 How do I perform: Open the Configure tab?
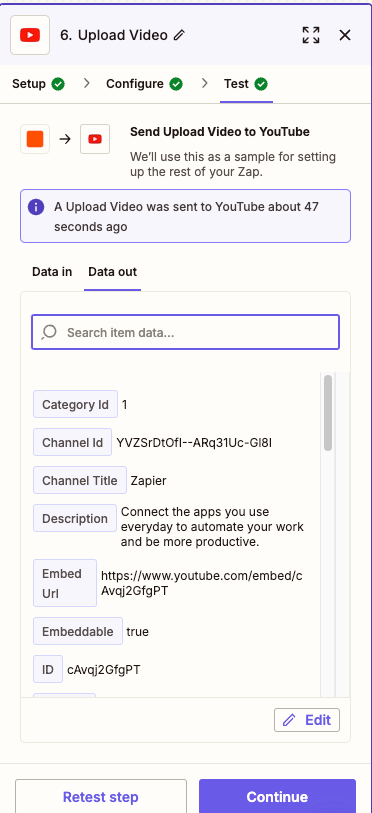tap(144, 84)
